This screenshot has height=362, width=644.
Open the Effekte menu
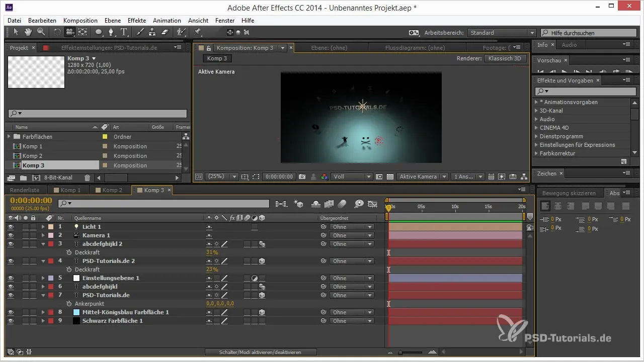point(137,21)
